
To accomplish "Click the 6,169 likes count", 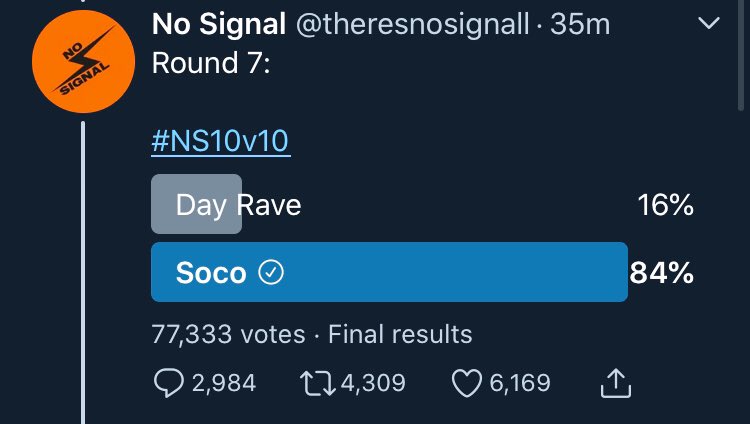I will click(x=518, y=383).
